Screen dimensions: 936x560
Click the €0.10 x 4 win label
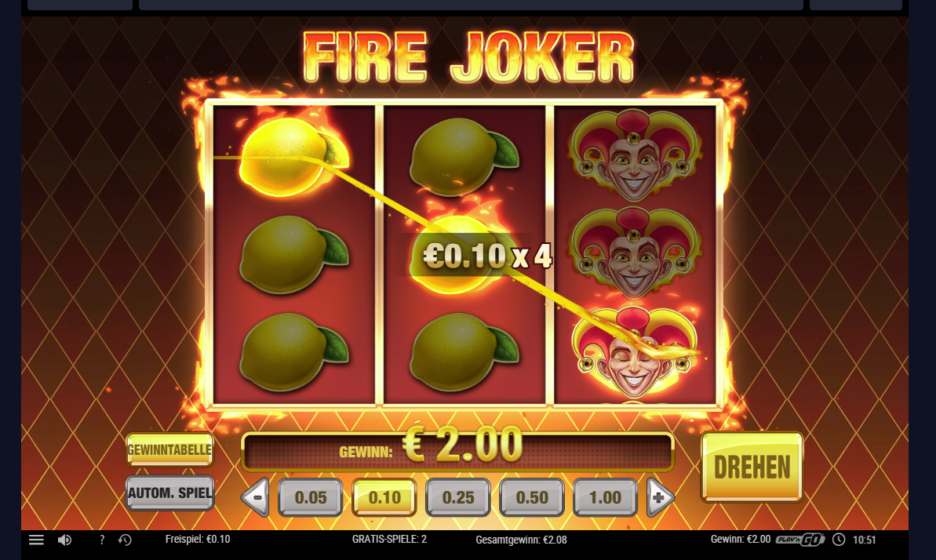coord(487,256)
